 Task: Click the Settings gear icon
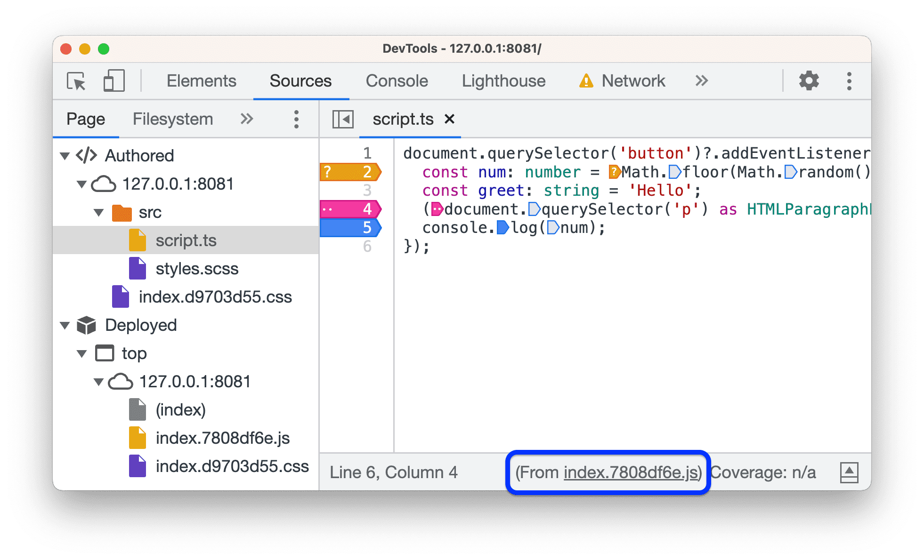809,80
